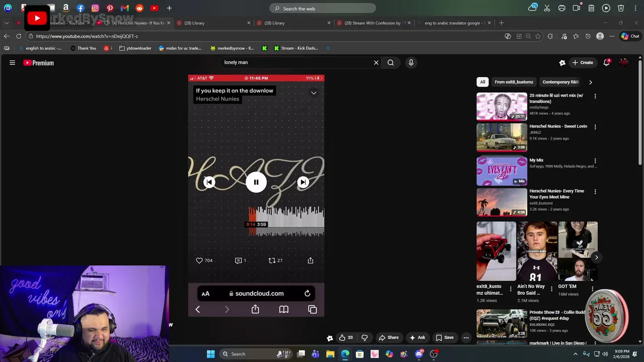Skip to the next SoundCloud track
The width and height of the screenshot is (644, 362).
303,182
